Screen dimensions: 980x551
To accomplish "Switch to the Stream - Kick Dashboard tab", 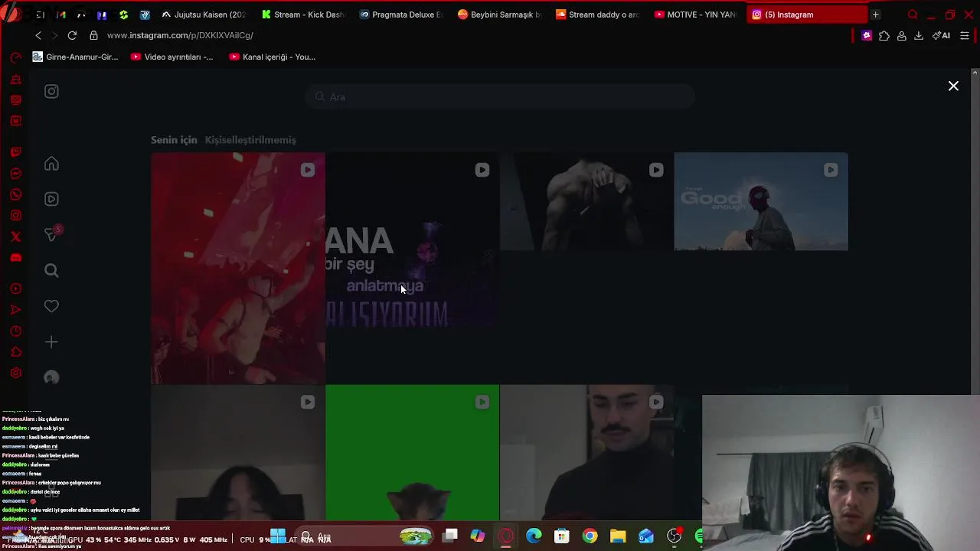I will click(x=303, y=15).
